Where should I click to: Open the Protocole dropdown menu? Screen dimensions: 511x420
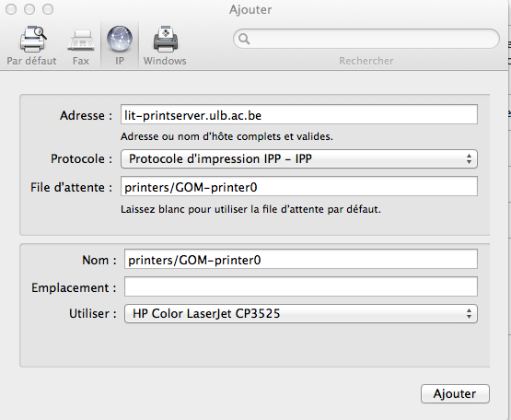299,158
